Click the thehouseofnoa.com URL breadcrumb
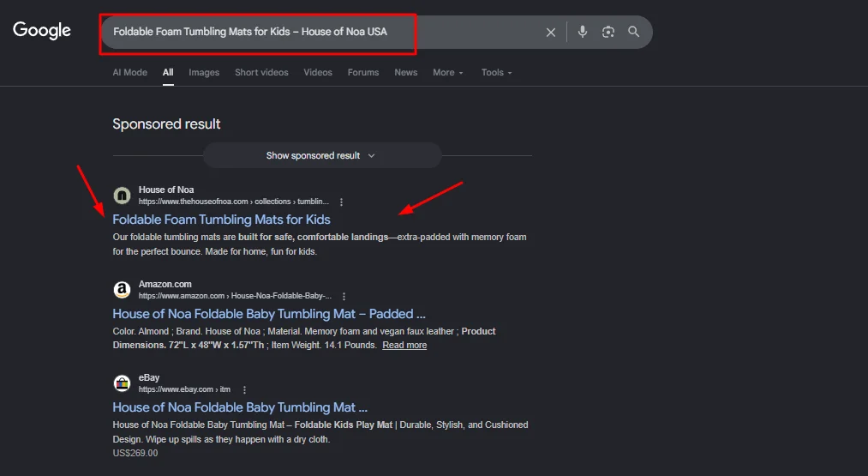Viewport: 868px width, 476px height. coord(234,202)
